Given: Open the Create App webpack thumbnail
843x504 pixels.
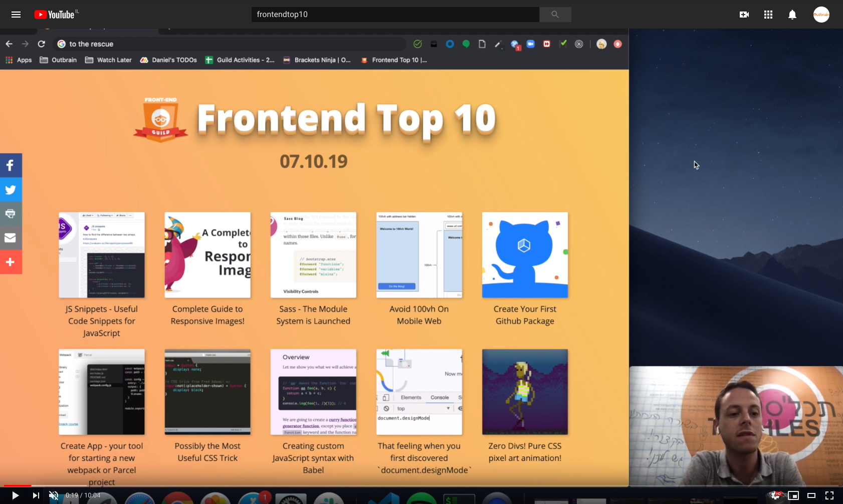Looking at the screenshot, I should 102,392.
